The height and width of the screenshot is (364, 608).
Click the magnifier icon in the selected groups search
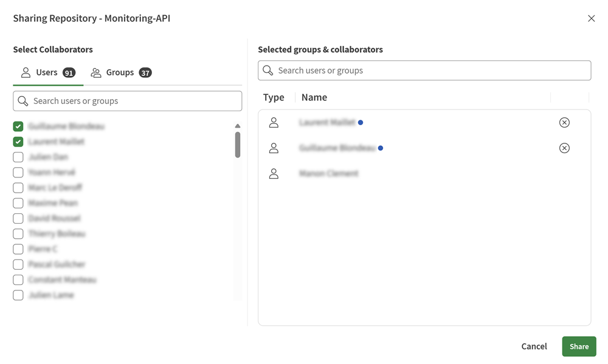point(268,70)
